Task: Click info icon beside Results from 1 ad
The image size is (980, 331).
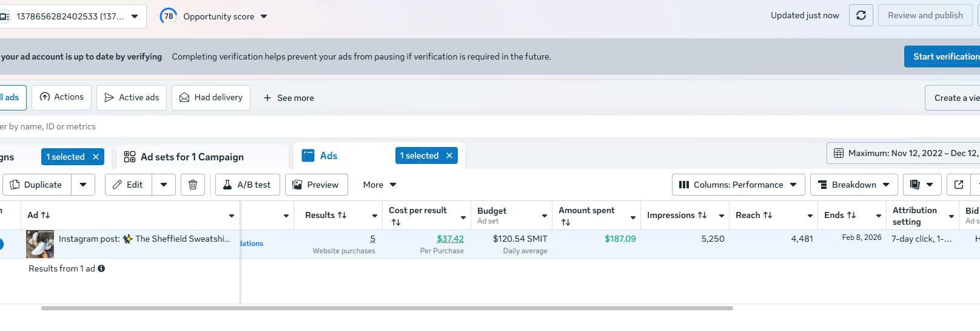Action: click(101, 268)
